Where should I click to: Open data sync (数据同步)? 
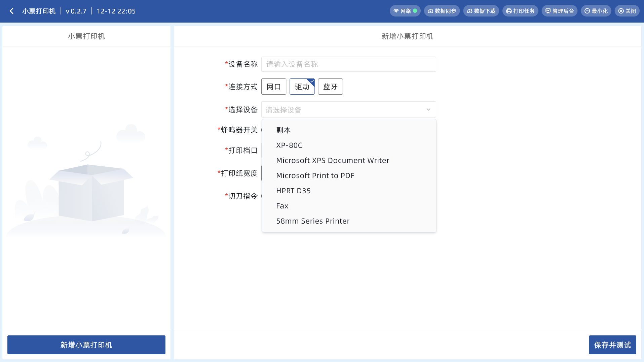click(442, 11)
